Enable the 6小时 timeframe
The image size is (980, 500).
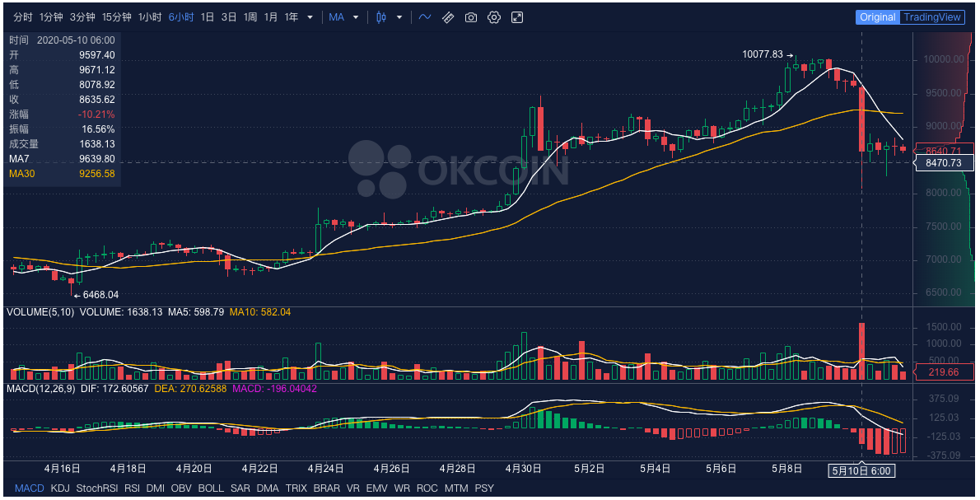click(180, 16)
